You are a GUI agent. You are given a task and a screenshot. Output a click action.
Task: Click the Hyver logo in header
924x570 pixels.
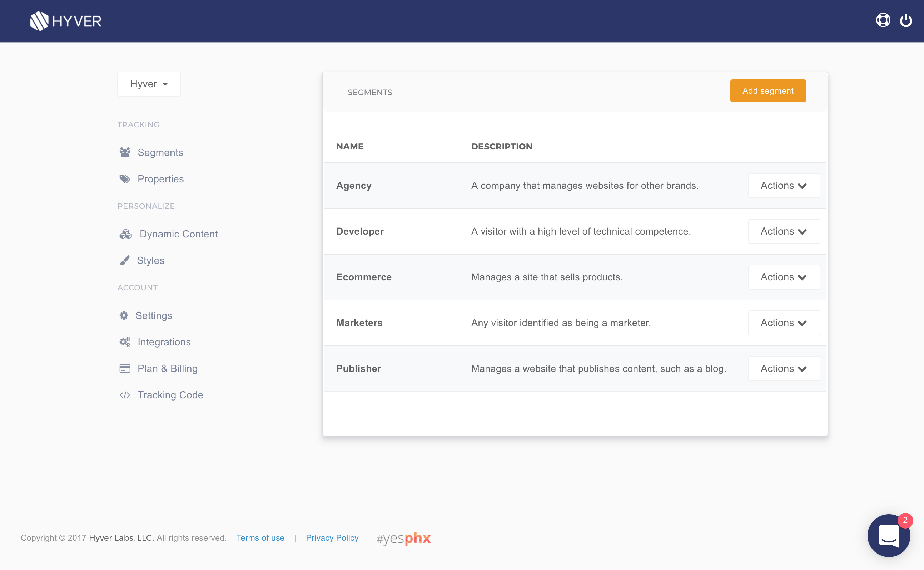point(66,21)
